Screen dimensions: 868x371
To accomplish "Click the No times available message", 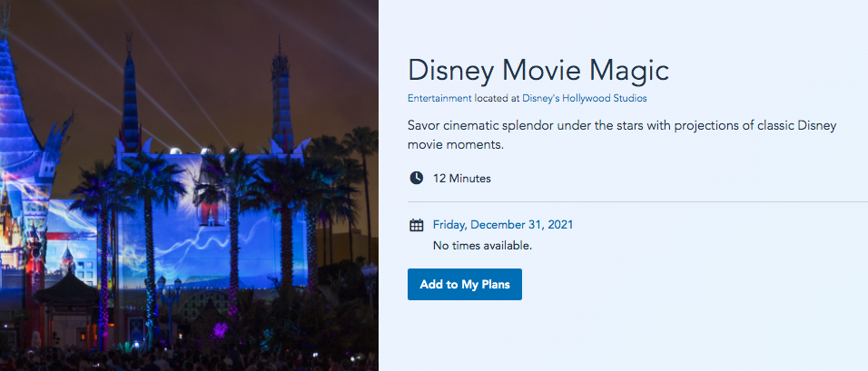I will 482,245.
